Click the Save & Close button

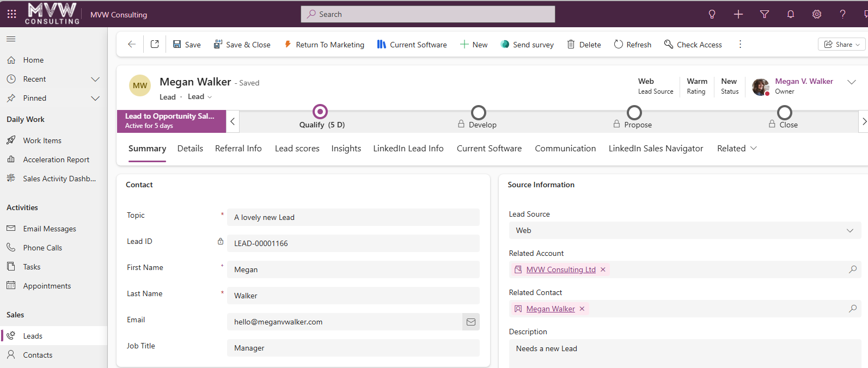pyautogui.click(x=242, y=45)
